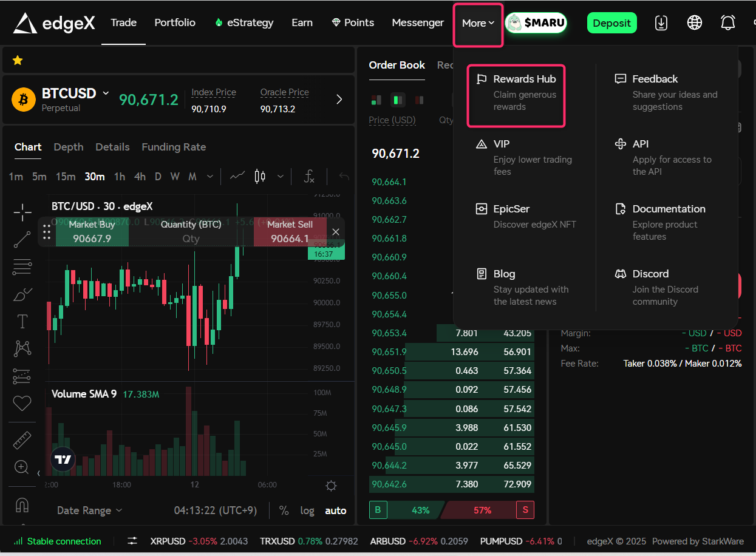
Task: Toggle log scale on chart
Action: [307, 510]
